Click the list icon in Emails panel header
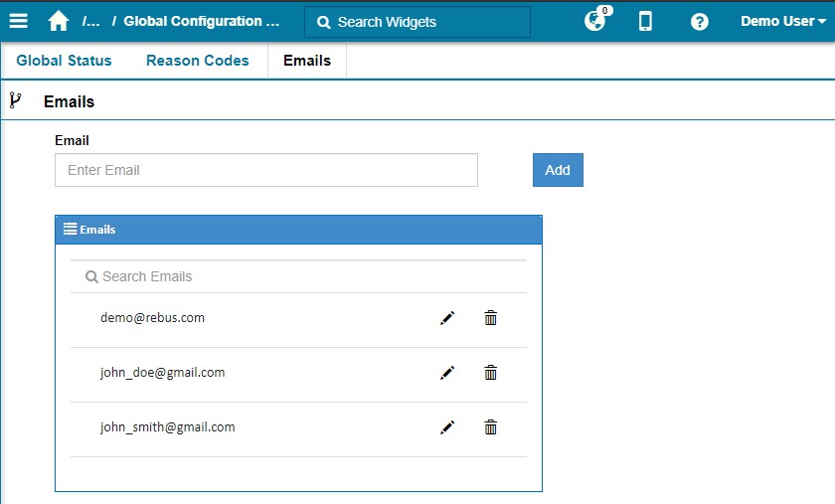835x504 pixels. click(x=70, y=229)
